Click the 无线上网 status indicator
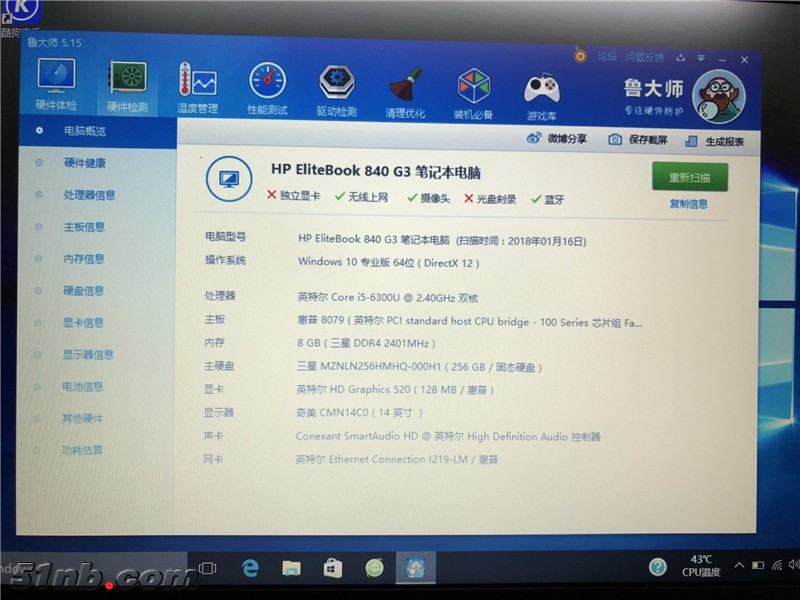Image resolution: width=800 pixels, height=600 pixels. click(362, 197)
